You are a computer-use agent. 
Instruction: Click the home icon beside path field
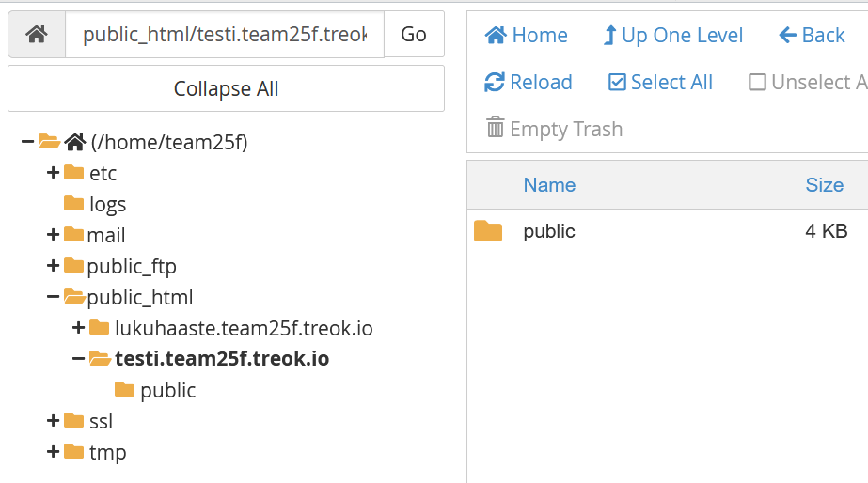(x=37, y=35)
